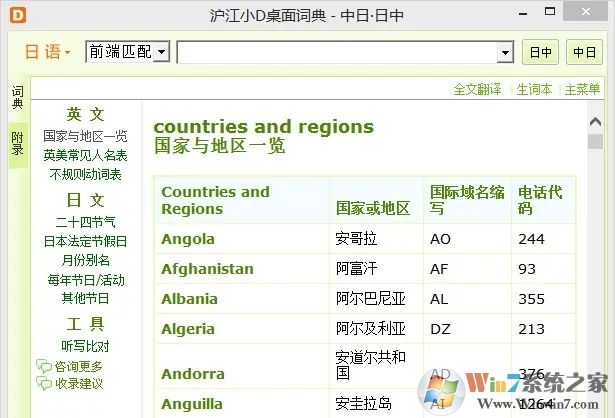Click the Anguilla table cell
Image resolution: width=615 pixels, height=418 pixels.
click(242, 403)
